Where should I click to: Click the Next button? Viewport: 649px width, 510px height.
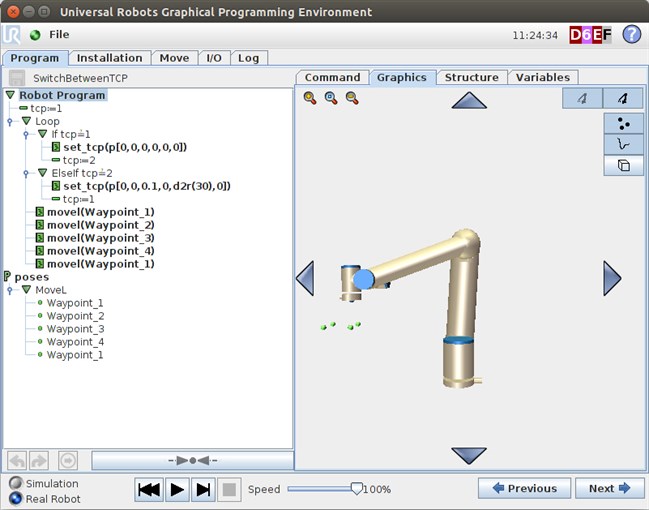[x=609, y=488]
